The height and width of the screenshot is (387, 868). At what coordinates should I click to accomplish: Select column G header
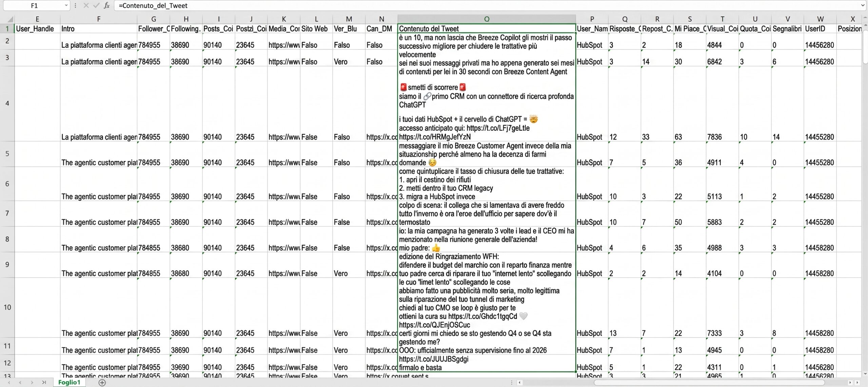[x=154, y=19]
